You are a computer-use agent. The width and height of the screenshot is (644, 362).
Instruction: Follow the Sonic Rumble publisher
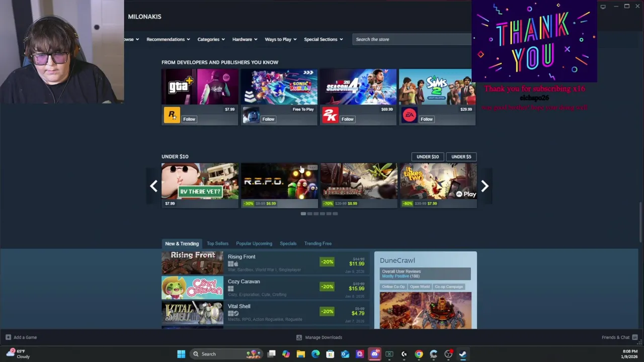click(x=268, y=119)
